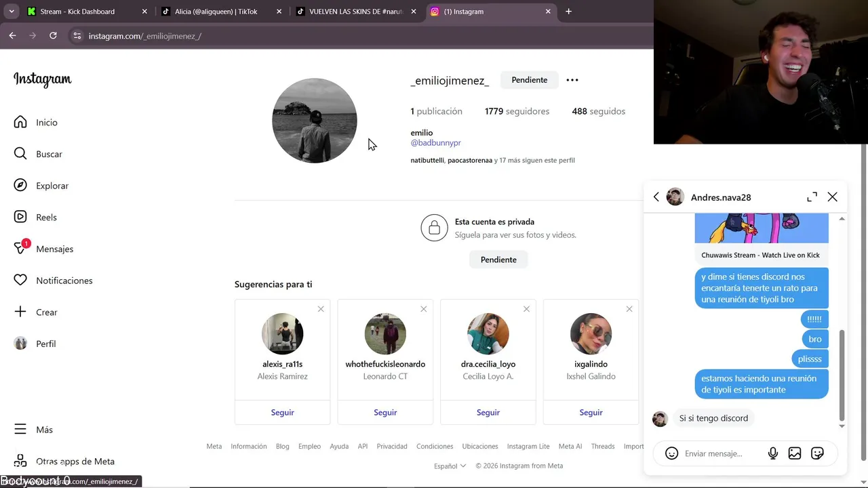
Task: Close the Andres.nava28 chat panel
Action: [x=833, y=197]
